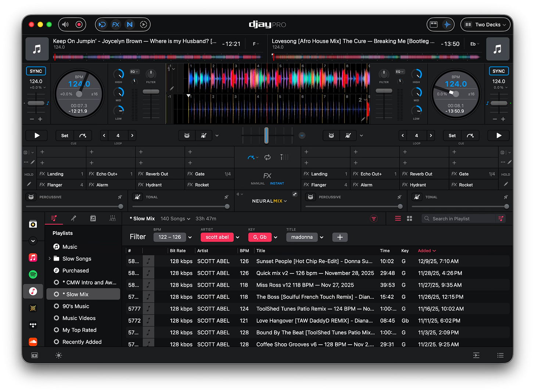Image resolution: width=535 pixels, height=392 pixels.
Task: Open the album music note tab in the library
Action: coord(93,218)
